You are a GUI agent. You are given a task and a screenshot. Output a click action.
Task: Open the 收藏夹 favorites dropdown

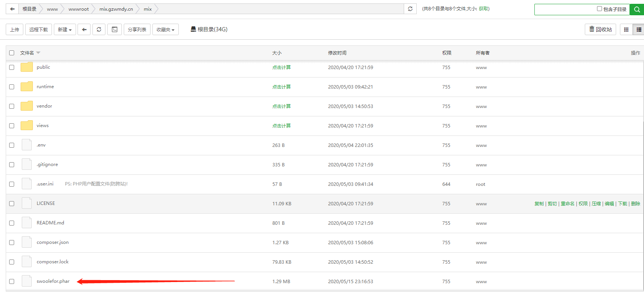[165, 29]
